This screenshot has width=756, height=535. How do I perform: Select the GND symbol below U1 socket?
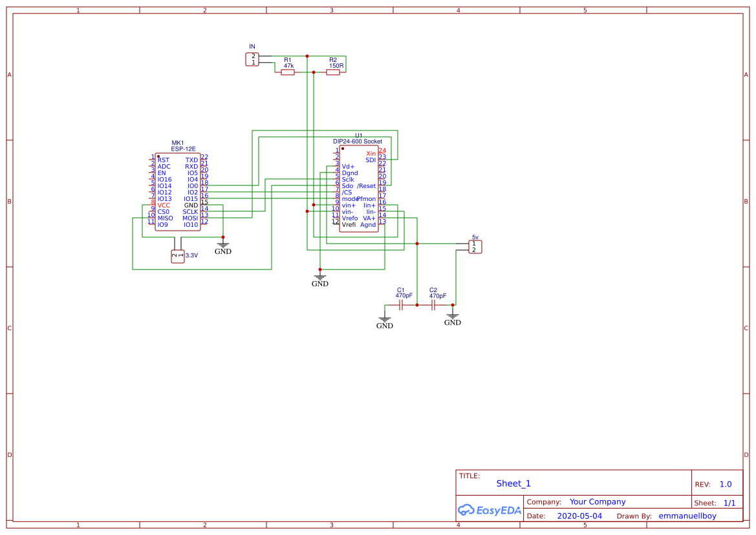click(320, 276)
